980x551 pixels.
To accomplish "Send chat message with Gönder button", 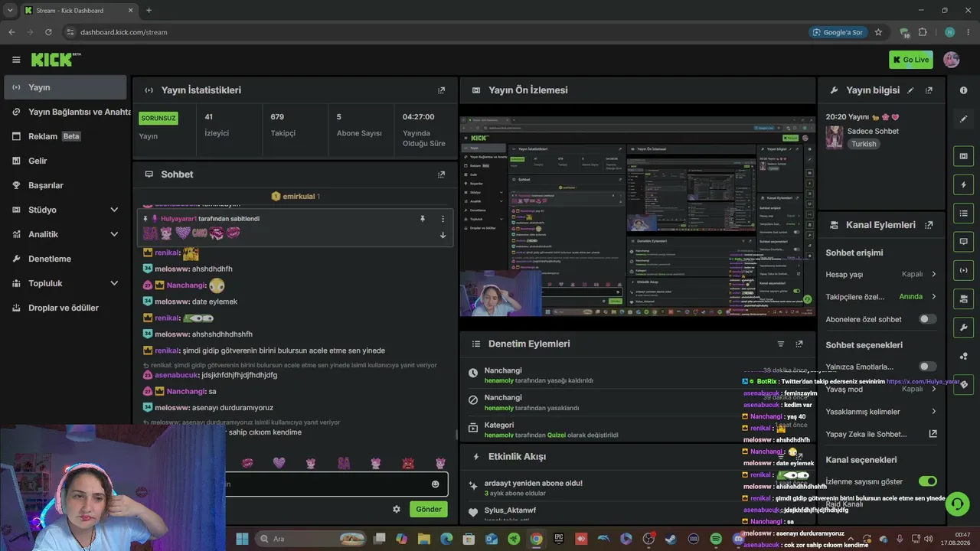I will [x=428, y=509].
